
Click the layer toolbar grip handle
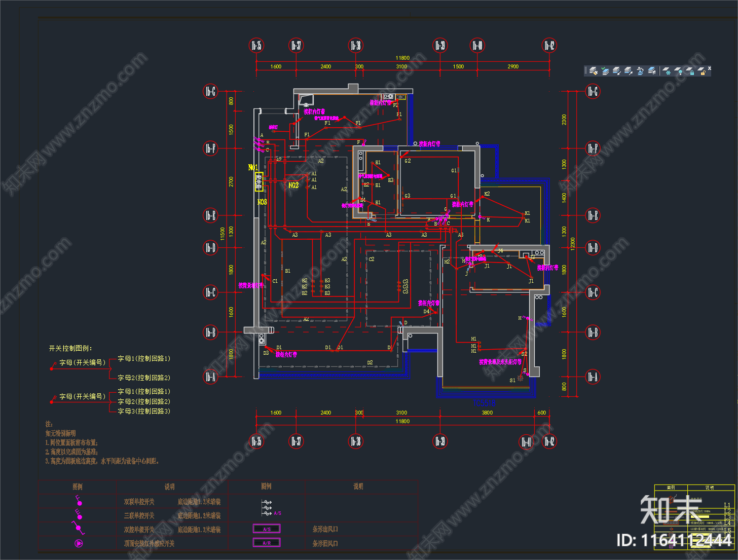click(x=586, y=71)
